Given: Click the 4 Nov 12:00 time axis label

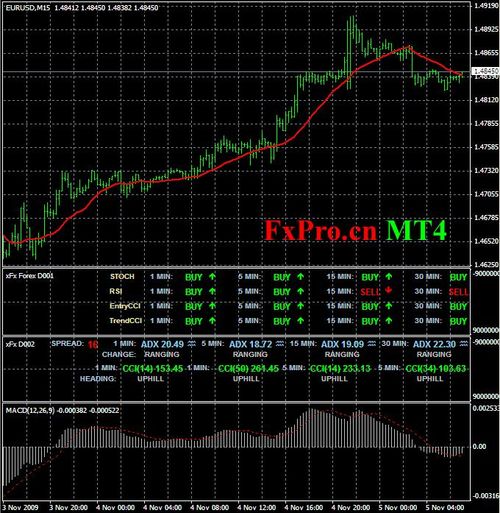Looking at the screenshot, I should tap(257, 508).
